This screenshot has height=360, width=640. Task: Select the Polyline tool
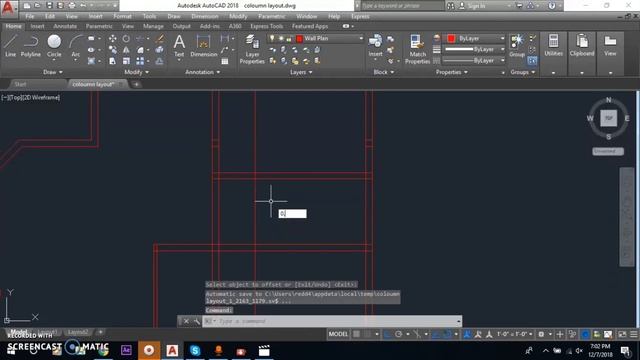31,46
